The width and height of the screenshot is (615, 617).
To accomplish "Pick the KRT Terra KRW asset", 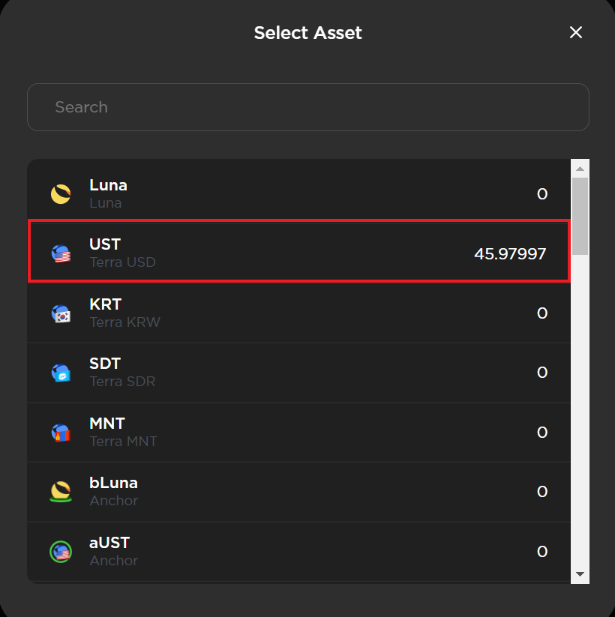I will tap(299, 313).
